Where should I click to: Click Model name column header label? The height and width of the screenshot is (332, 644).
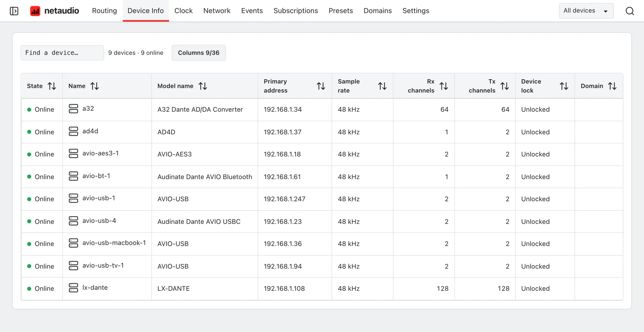(175, 86)
